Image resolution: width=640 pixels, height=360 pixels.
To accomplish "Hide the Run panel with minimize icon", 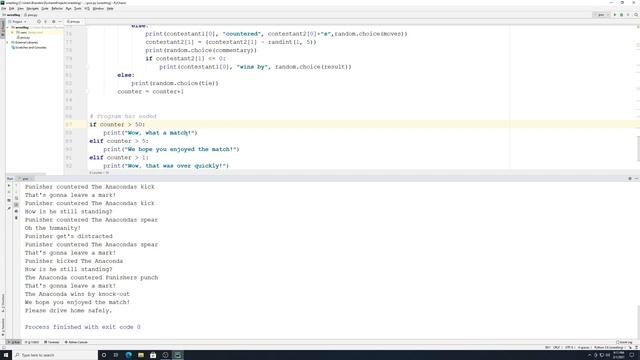I will (636, 178).
